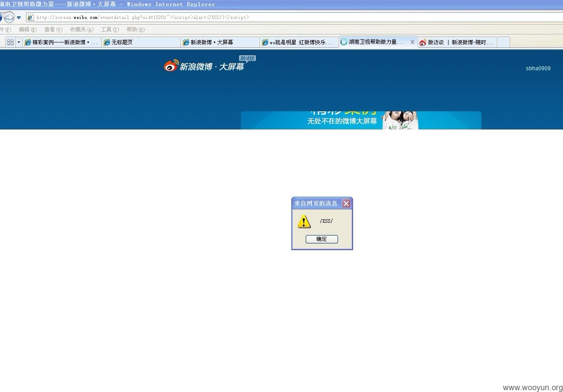Click the IE icon on 精彩案例 tab

(28, 42)
